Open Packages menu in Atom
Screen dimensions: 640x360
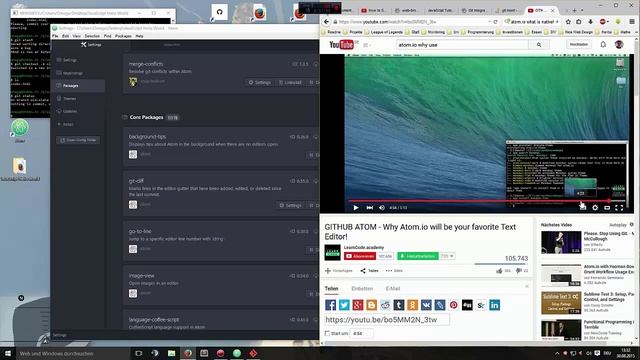[x=123, y=36]
